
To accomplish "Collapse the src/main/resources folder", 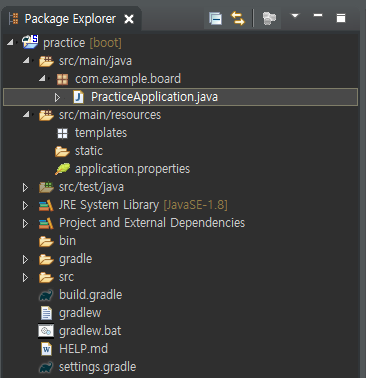I will (26, 114).
